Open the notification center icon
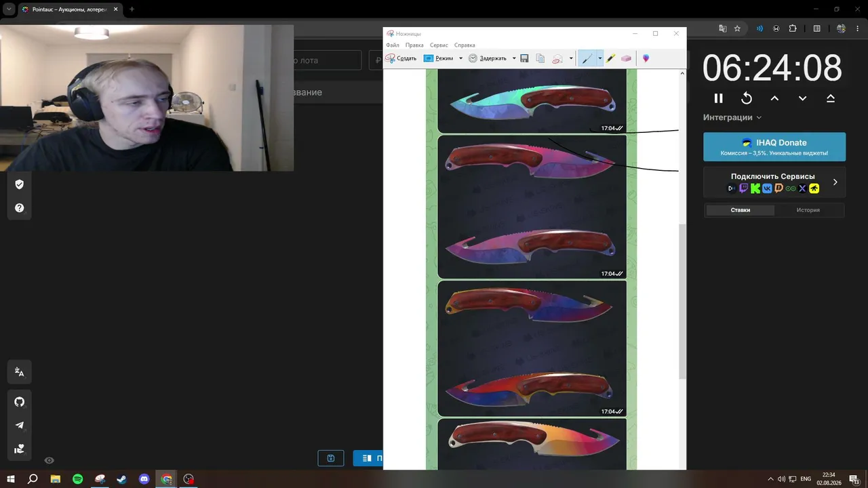Image resolution: width=868 pixels, height=488 pixels. pos(854,479)
